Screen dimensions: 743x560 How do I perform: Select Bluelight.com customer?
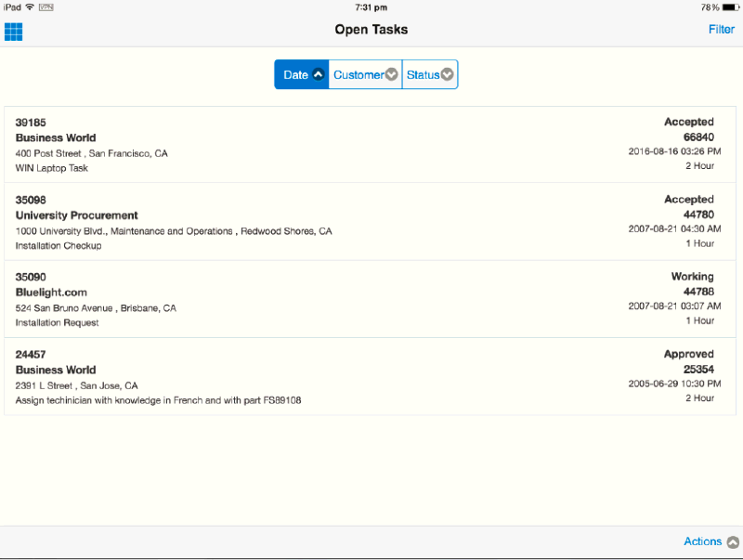click(x=51, y=293)
